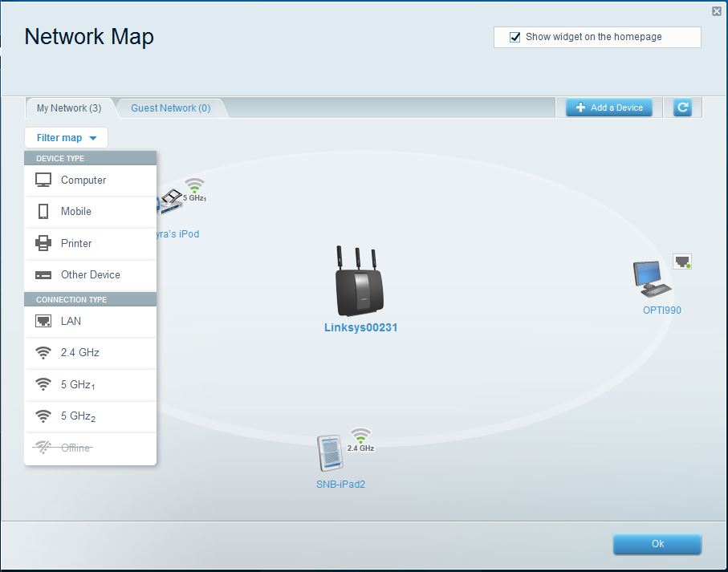
Task: Select the Linksys router icon in the map
Action: (360, 281)
